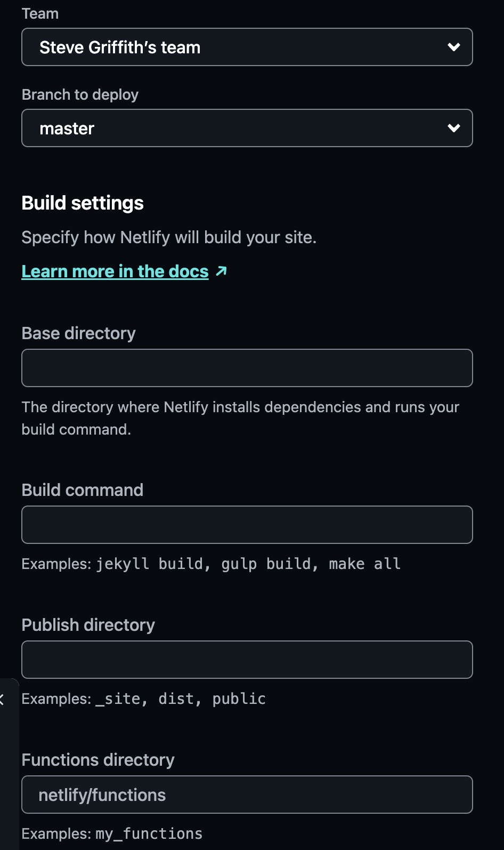Click the external link arrow beside docs link
Viewport: 504px width, 850px height.
pos(222,271)
